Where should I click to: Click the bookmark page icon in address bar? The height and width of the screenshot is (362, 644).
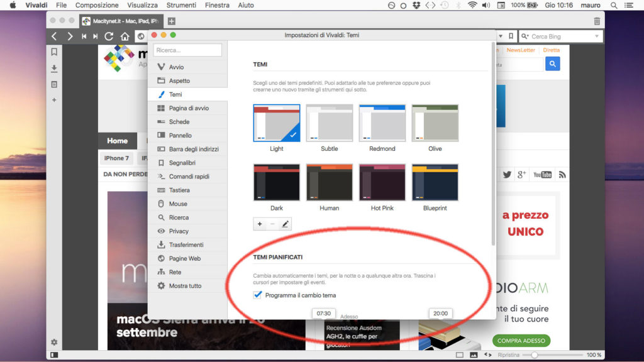click(511, 36)
